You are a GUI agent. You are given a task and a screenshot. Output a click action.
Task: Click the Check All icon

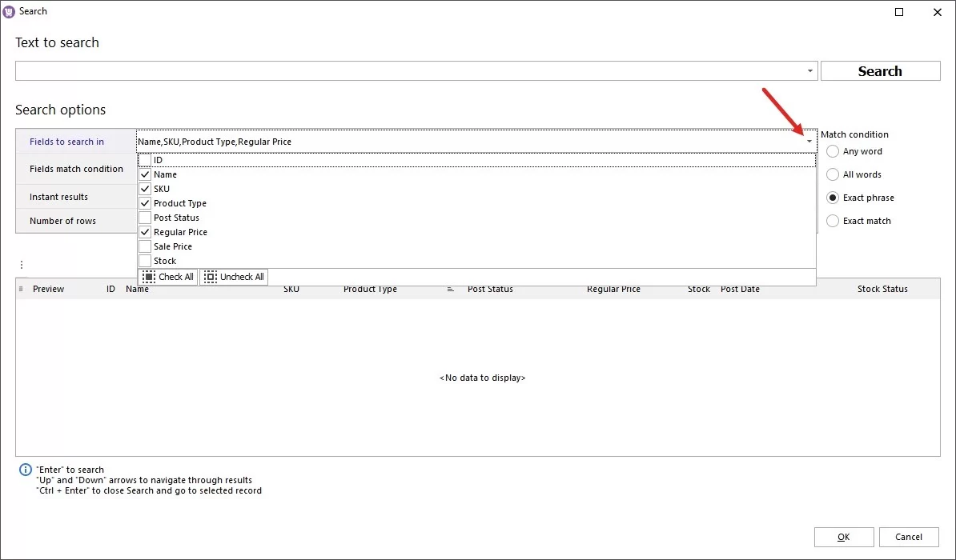click(148, 277)
